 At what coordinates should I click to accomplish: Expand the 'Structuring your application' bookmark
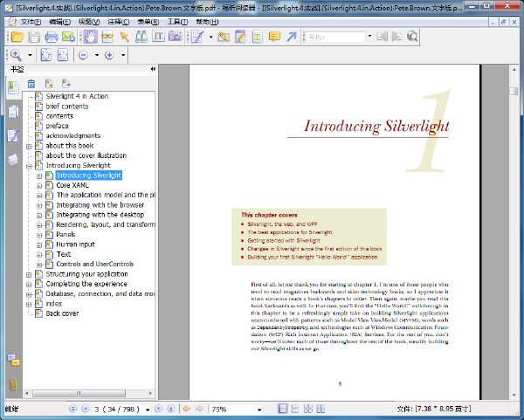pos(29,275)
